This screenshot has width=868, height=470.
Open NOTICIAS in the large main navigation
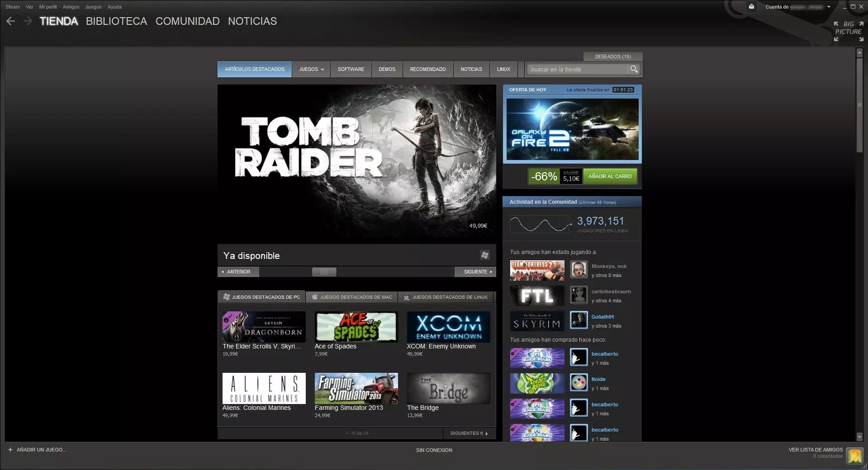click(252, 21)
